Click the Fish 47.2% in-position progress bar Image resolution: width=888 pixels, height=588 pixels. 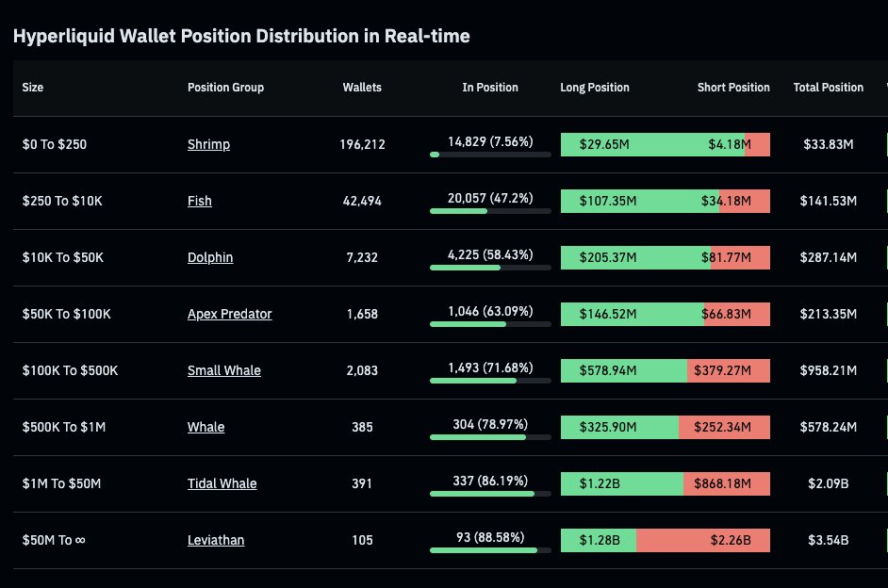(x=490, y=211)
